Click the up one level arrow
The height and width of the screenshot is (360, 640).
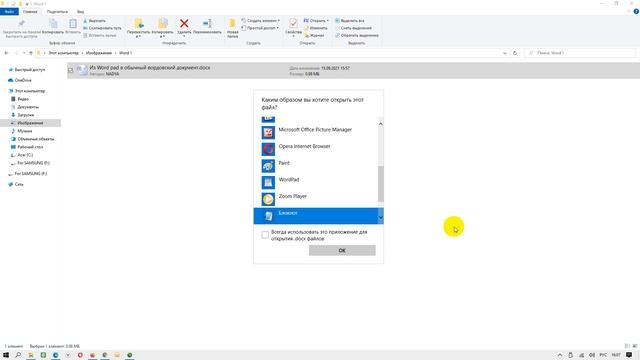31,53
